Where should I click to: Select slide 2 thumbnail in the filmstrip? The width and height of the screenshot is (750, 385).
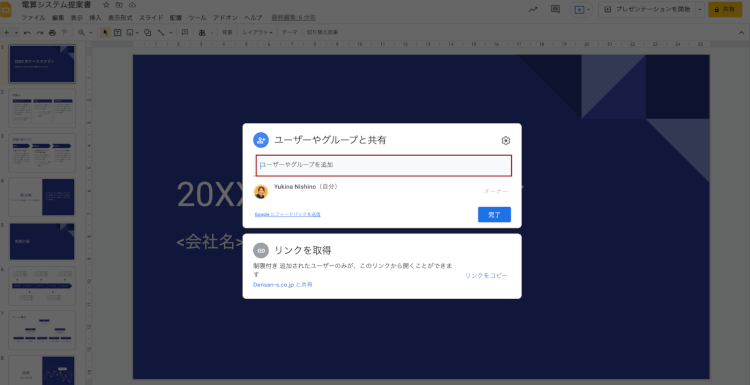[x=42, y=108]
